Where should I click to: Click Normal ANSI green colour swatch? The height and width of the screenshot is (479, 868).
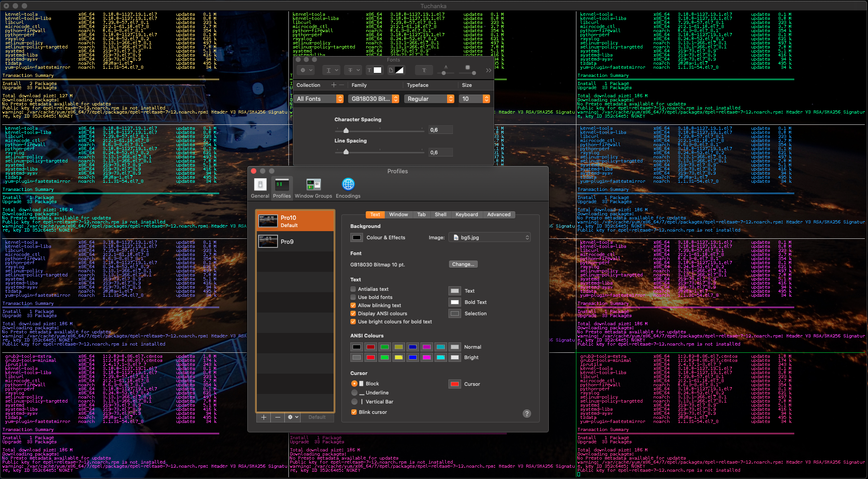click(x=385, y=347)
